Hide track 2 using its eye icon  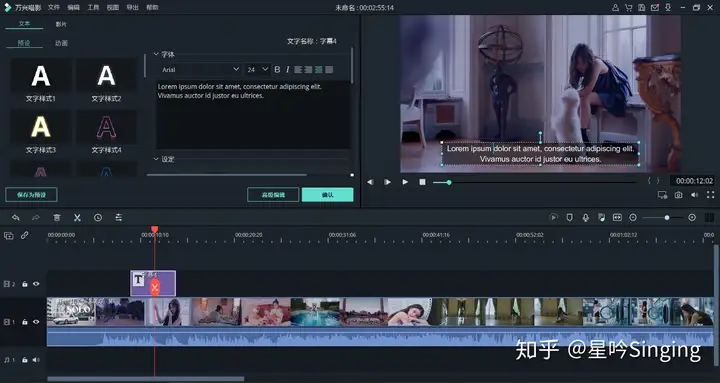[x=36, y=284]
